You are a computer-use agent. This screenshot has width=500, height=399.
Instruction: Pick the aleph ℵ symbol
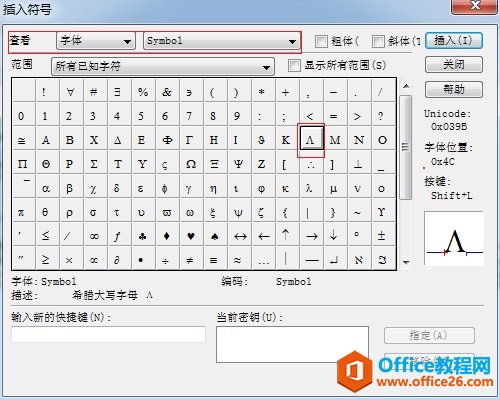click(x=358, y=259)
